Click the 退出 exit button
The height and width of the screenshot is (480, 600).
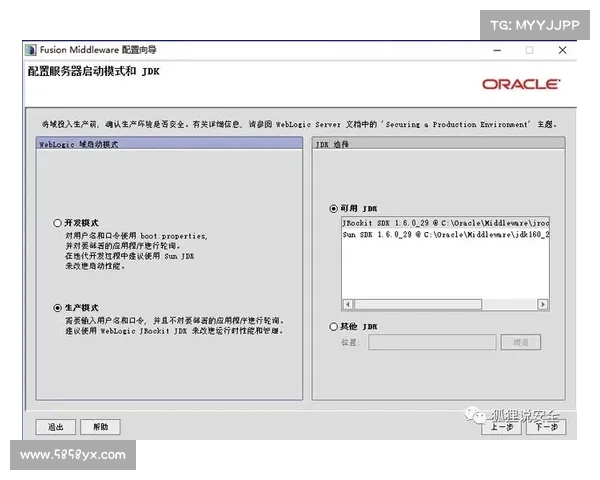[56, 427]
